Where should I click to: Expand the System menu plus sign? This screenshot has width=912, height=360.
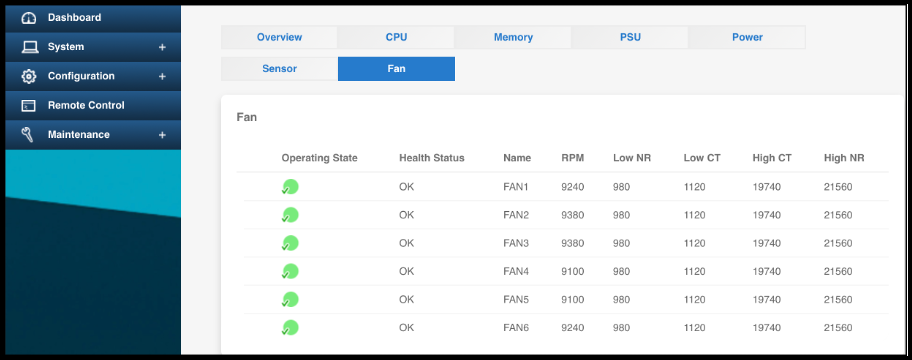click(x=162, y=47)
